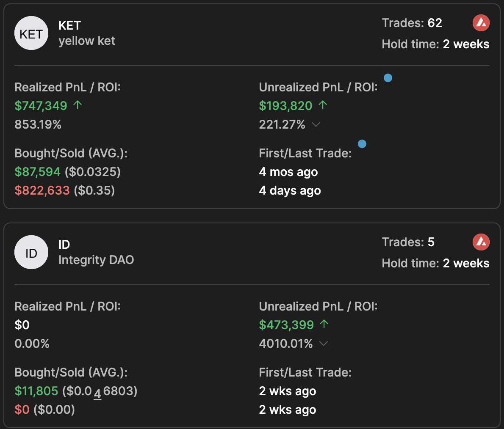The image size is (504, 429).
Task: Click Trades: 62 count on KET card
Action: [412, 23]
